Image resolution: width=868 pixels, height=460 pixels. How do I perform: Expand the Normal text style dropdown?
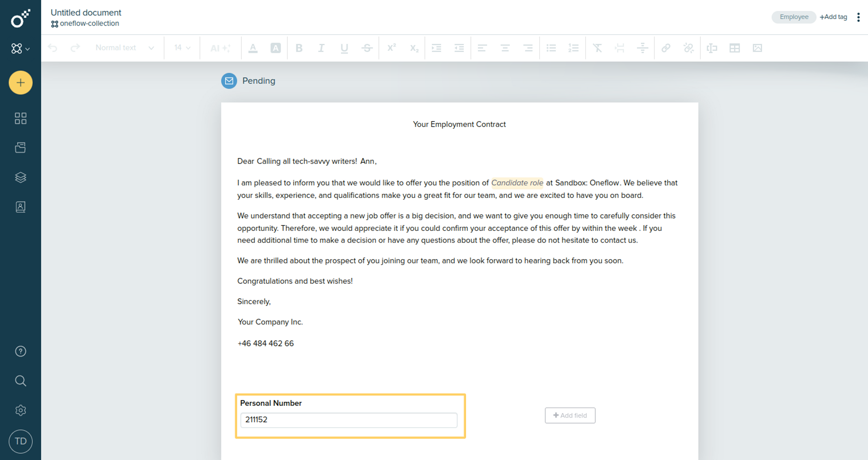[x=125, y=48]
